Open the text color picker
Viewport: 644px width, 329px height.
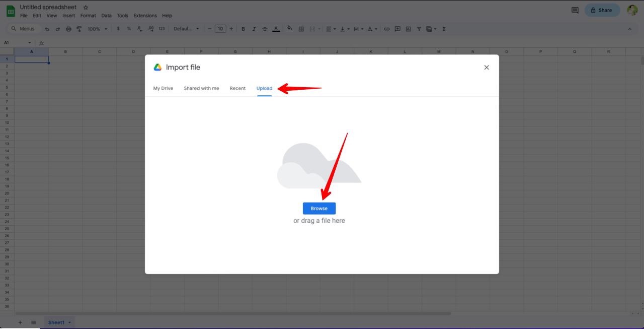coord(276,29)
